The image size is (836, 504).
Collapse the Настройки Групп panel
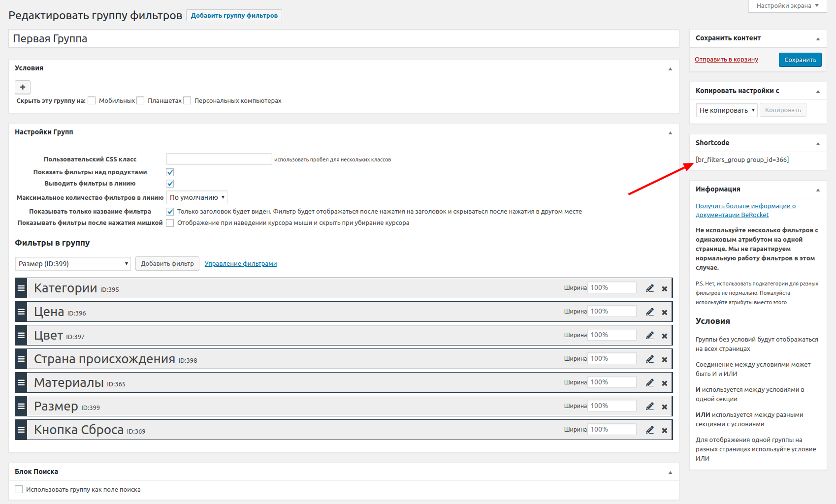coord(670,133)
